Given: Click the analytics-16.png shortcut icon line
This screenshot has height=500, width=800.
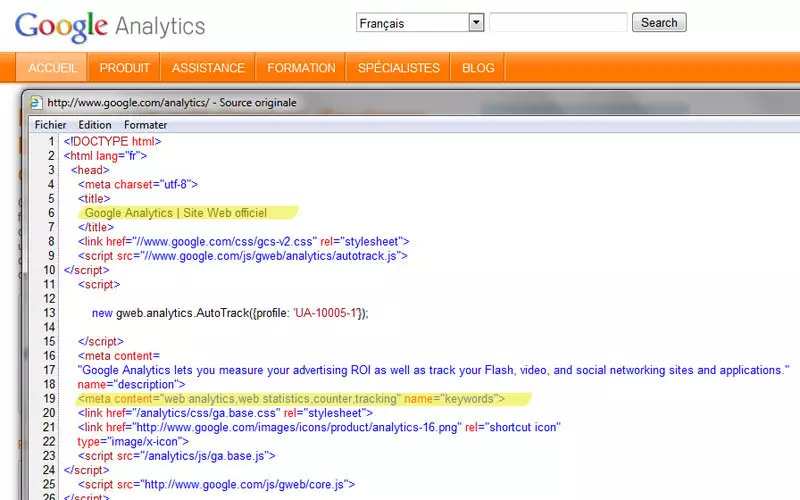Looking at the screenshot, I should (319, 427).
